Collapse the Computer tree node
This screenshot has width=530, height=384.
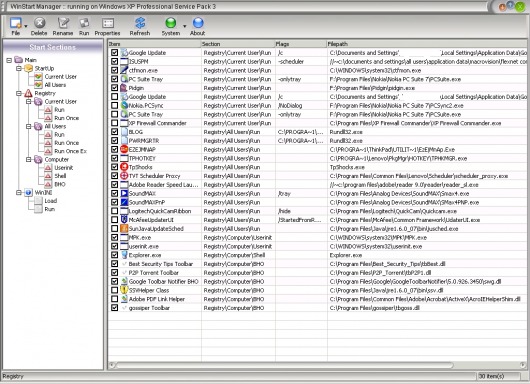29,159
